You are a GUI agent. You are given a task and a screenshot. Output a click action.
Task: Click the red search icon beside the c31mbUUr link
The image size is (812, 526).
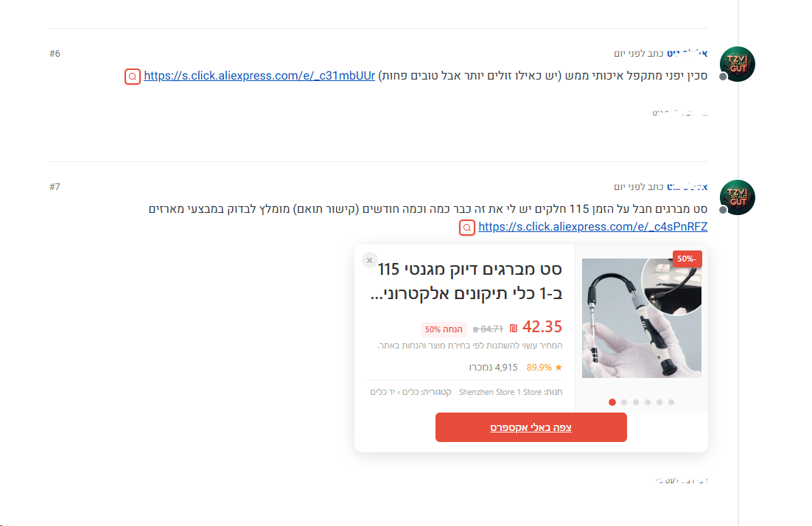click(x=133, y=77)
